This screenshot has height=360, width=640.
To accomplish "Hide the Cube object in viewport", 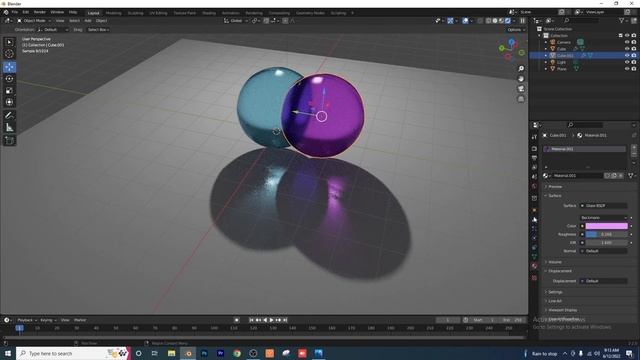I will pos(627,49).
